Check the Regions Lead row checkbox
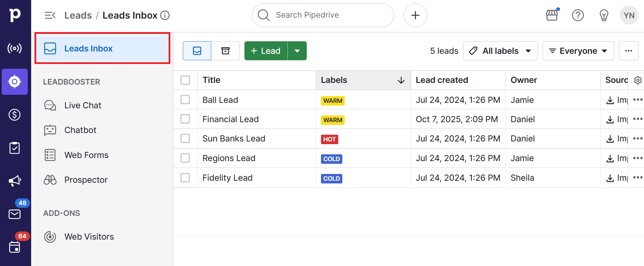The width and height of the screenshot is (644, 266). (x=185, y=158)
